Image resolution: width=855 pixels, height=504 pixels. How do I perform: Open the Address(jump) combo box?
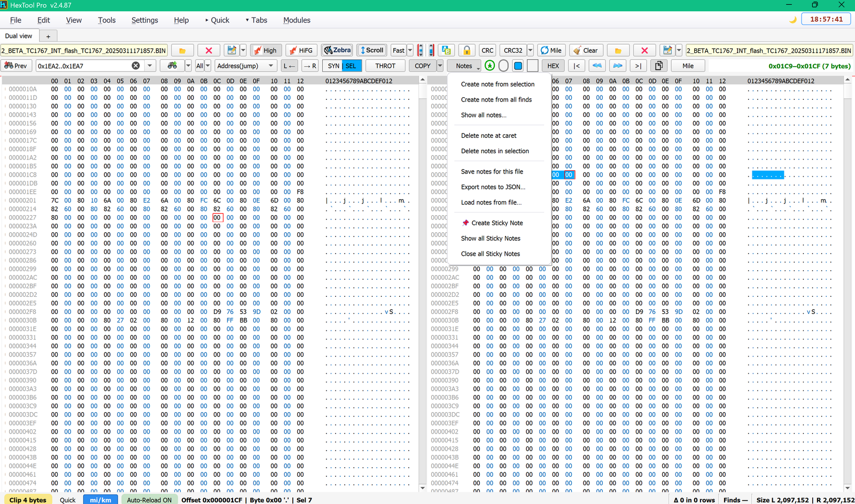pyautogui.click(x=246, y=66)
